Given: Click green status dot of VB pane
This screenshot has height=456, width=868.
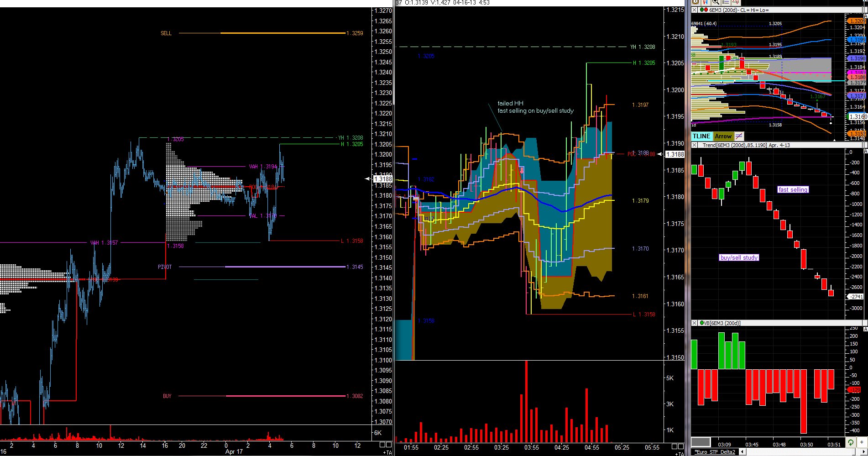Looking at the screenshot, I should click(x=702, y=323).
